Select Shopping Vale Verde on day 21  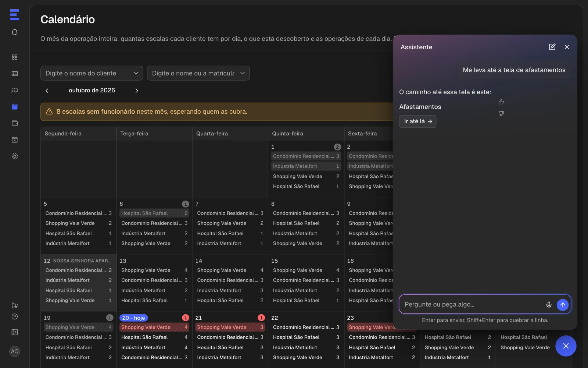[230, 327]
